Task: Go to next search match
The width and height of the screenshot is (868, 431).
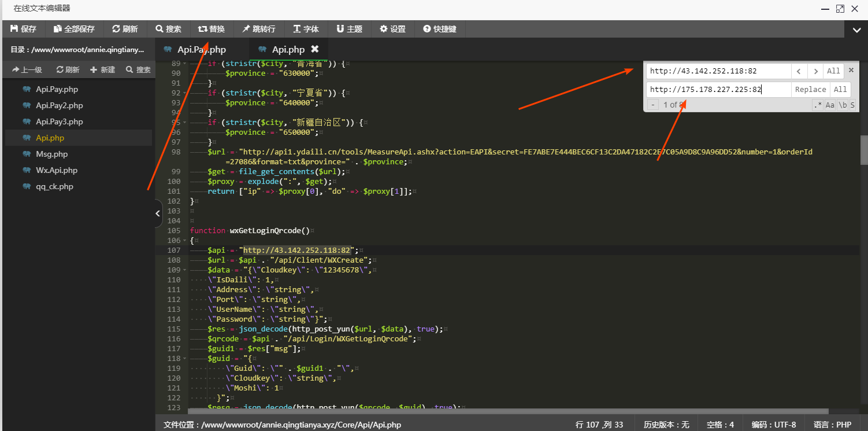Action: click(816, 71)
